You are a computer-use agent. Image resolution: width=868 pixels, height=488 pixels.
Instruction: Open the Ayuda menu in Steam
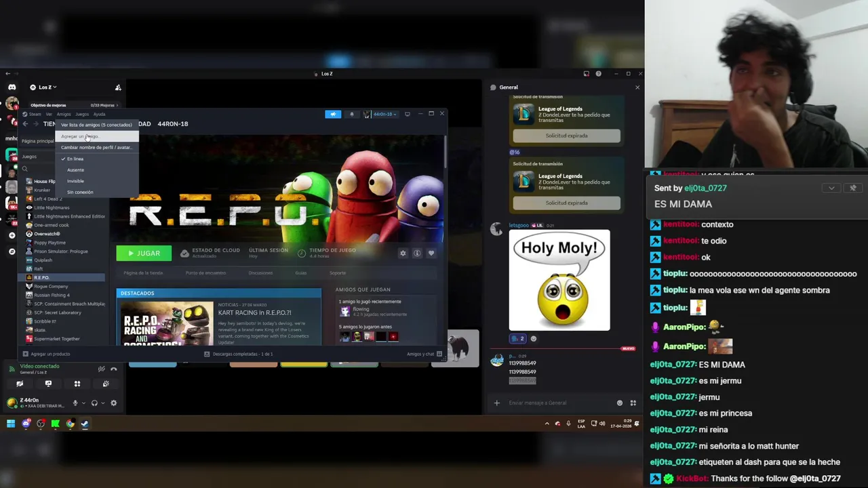tap(99, 114)
